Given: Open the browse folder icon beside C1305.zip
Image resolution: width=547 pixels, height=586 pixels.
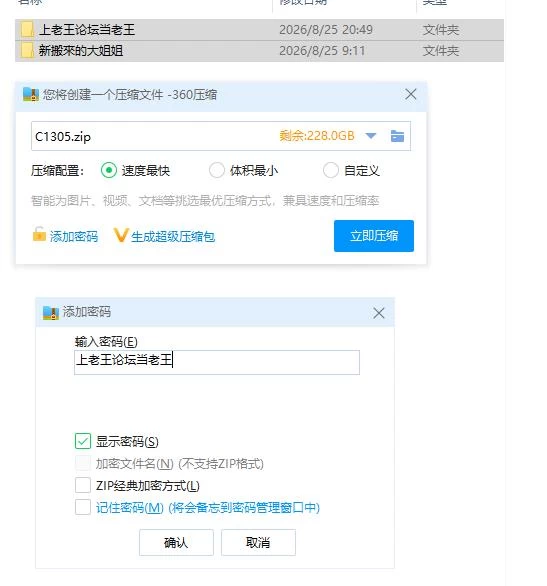Looking at the screenshot, I should [x=397, y=136].
